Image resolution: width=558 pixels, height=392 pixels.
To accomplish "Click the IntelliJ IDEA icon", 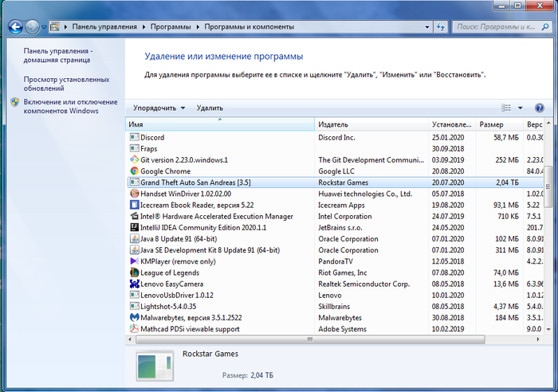I will point(134,227).
